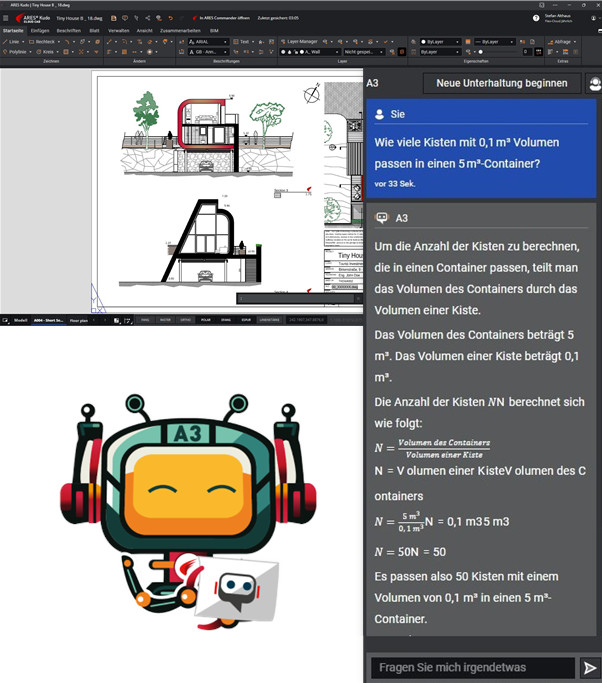602x683 pixels.
Task: Select the Rechteck tool
Action: pyautogui.click(x=42, y=42)
